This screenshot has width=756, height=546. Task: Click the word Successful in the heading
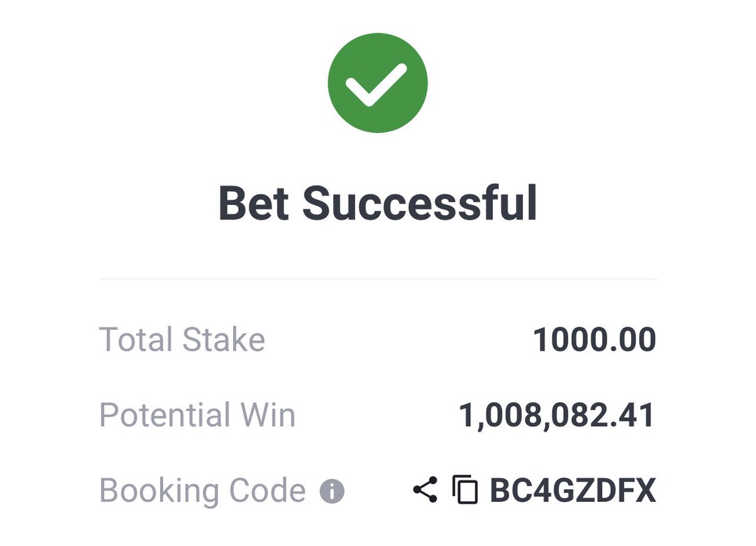coord(420,203)
